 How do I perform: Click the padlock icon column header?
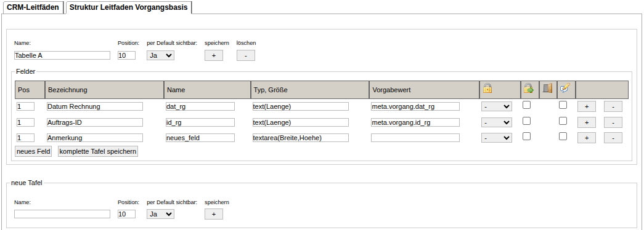point(487,89)
